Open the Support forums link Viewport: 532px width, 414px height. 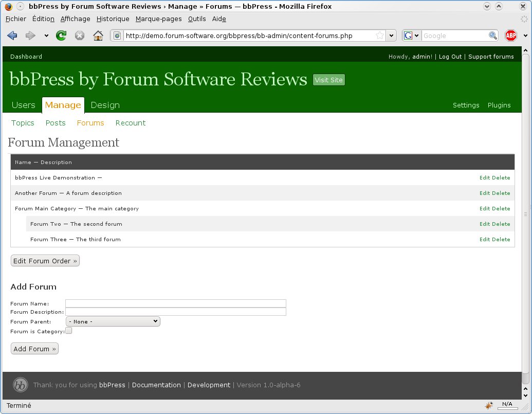tap(491, 57)
